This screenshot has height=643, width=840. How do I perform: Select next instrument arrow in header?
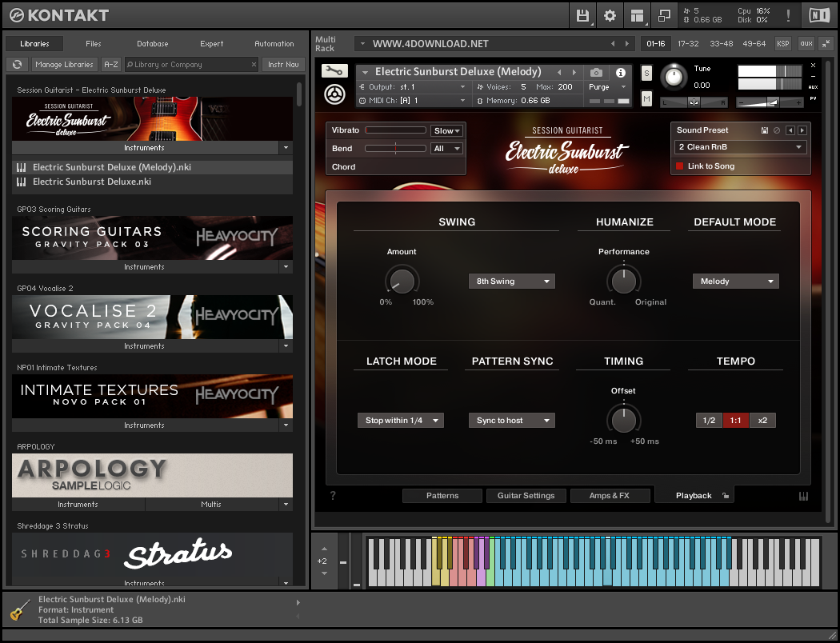[x=574, y=72]
